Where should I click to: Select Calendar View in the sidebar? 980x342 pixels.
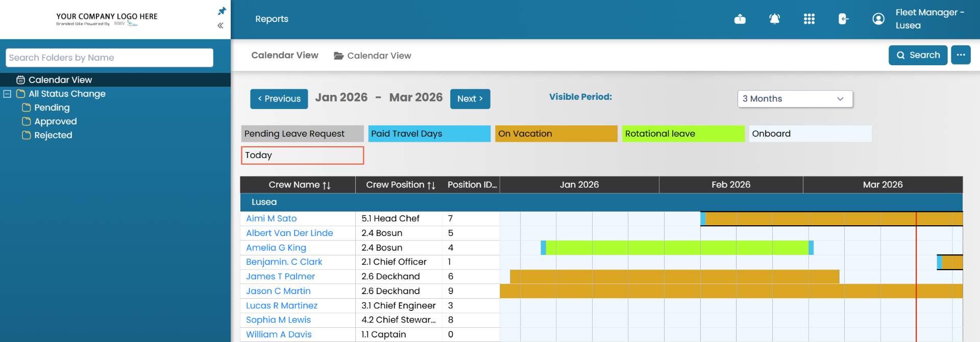pyautogui.click(x=60, y=80)
